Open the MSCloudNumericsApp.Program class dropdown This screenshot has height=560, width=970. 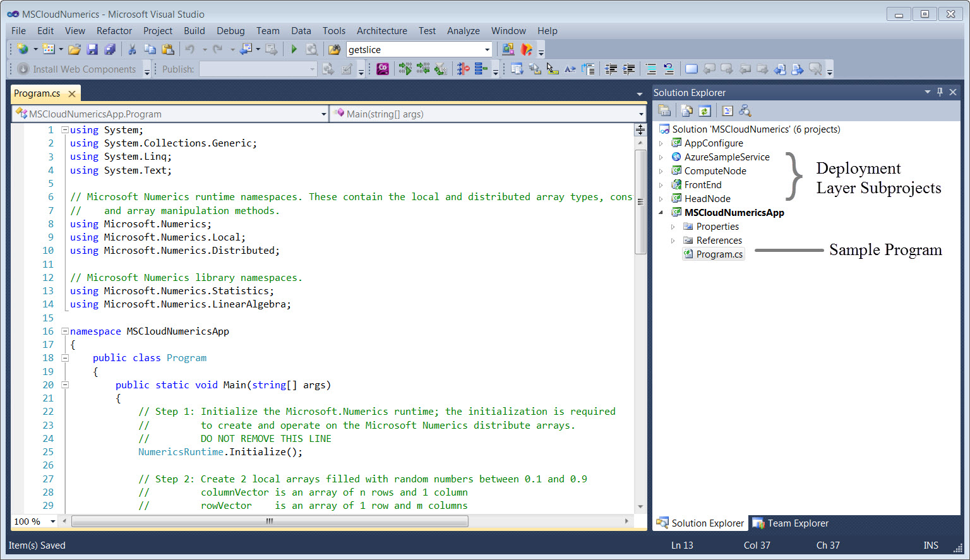click(x=323, y=114)
